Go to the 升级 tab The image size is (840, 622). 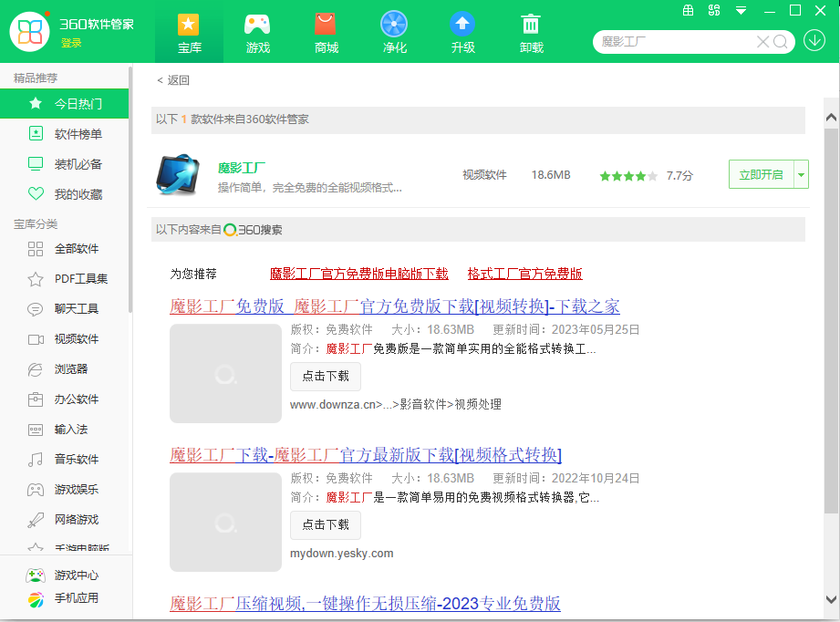point(462,32)
